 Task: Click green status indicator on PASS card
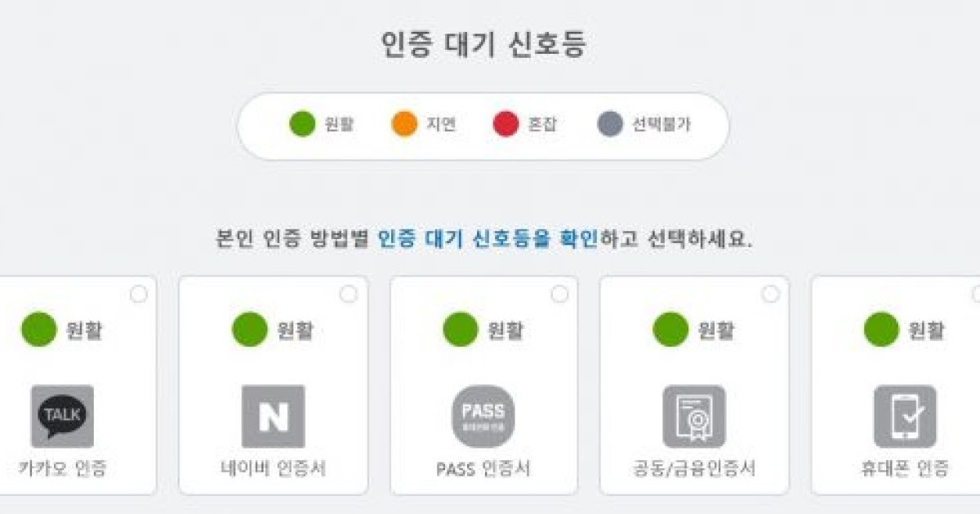(x=460, y=330)
